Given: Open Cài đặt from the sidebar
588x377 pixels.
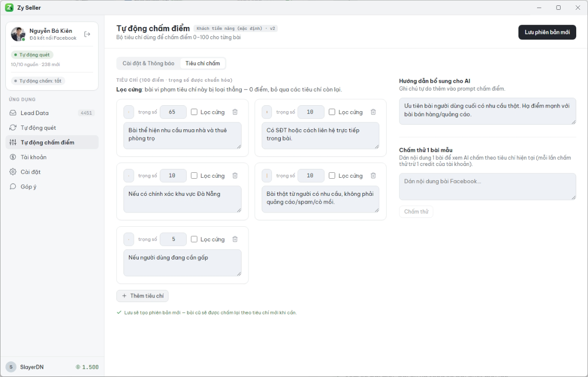Looking at the screenshot, I should (52, 172).
